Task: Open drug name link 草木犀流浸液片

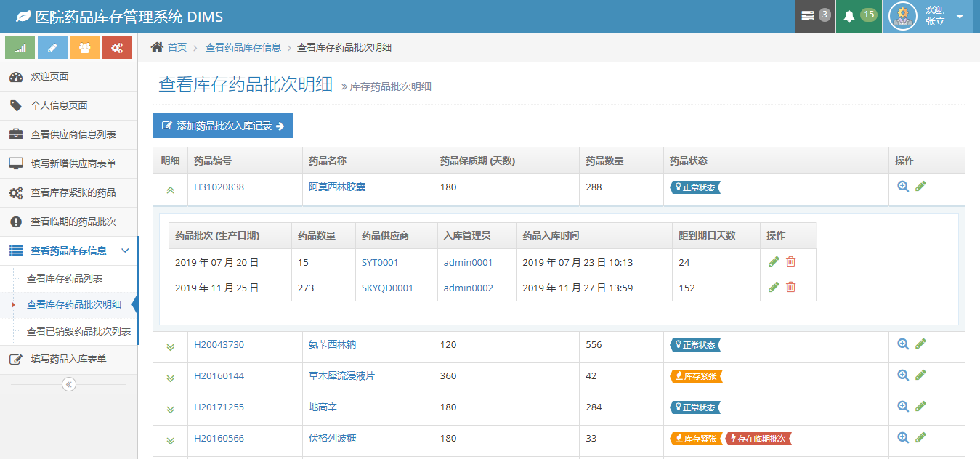Action: (341, 375)
